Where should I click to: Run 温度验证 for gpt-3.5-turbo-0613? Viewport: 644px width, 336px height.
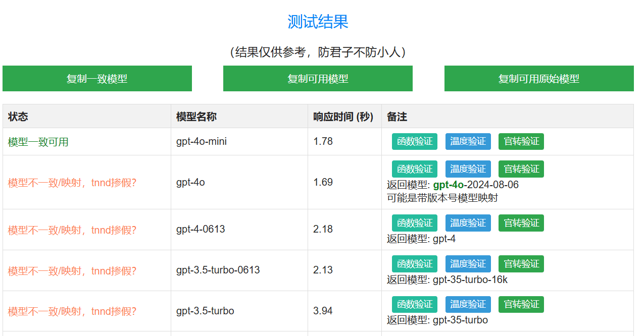click(468, 264)
